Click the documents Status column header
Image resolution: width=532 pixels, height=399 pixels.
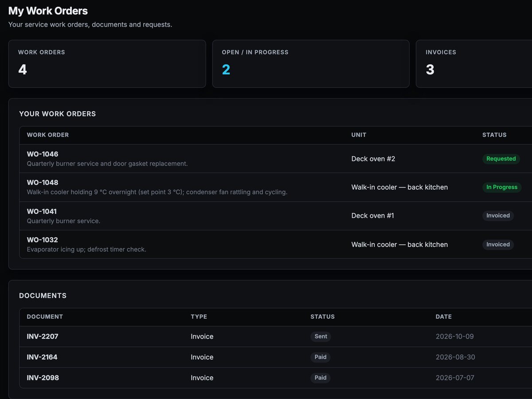pyautogui.click(x=323, y=317)
